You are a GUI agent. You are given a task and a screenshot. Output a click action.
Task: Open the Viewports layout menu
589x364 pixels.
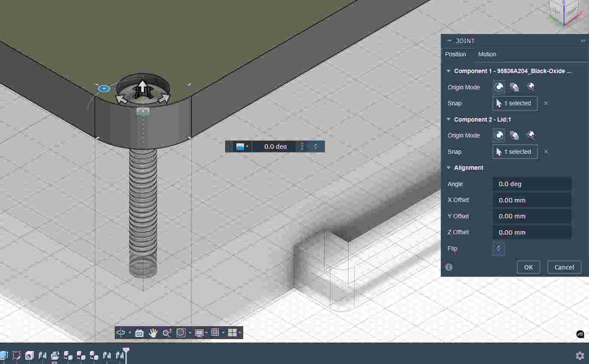click(232, 333)
